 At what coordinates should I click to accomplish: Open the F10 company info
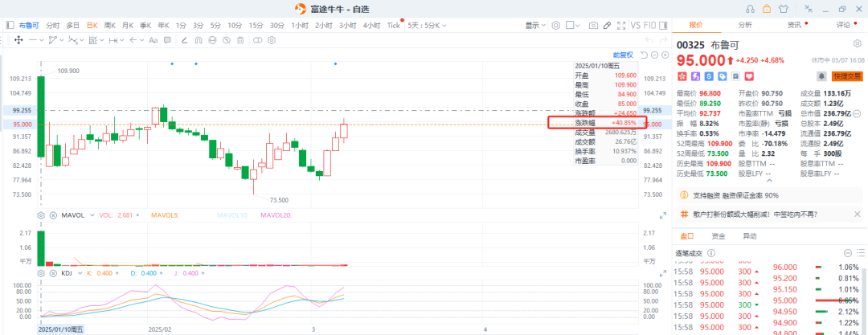coord(650,25)
